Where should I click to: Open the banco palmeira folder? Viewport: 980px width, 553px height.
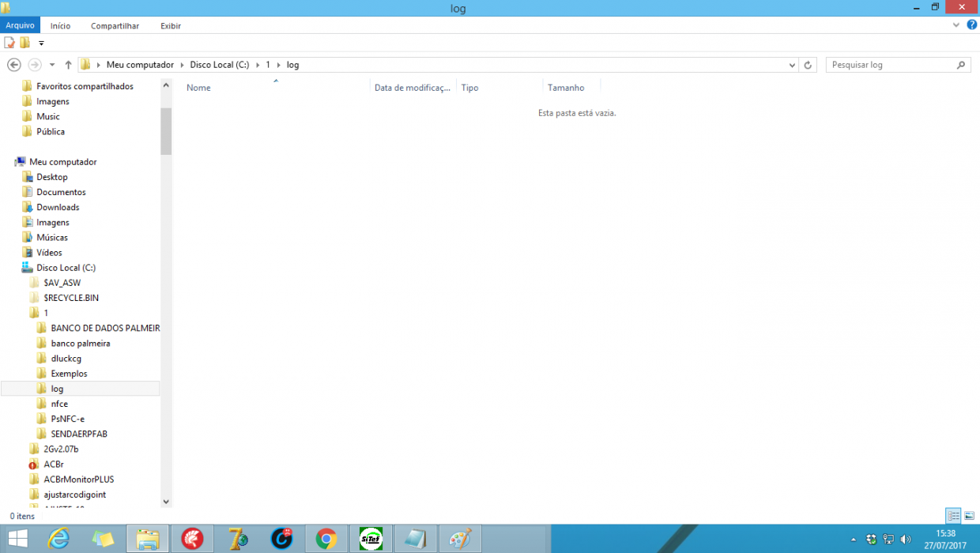pos(81,344)
